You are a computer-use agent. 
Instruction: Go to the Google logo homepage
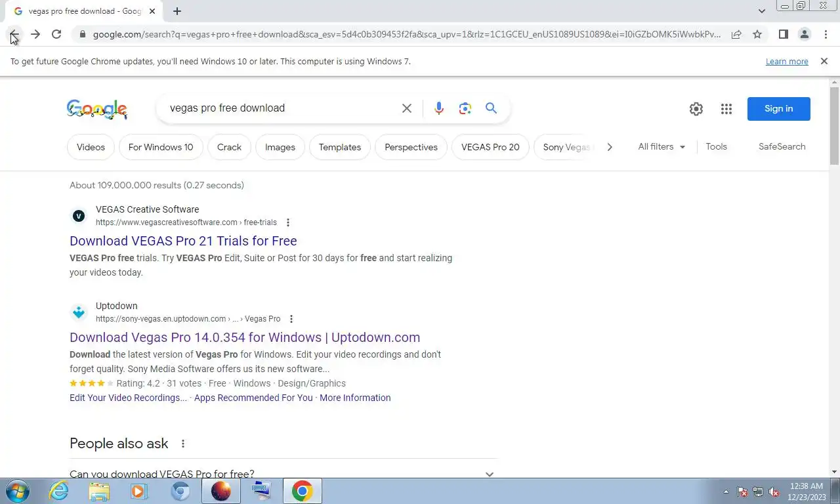[x=97, y=109]
